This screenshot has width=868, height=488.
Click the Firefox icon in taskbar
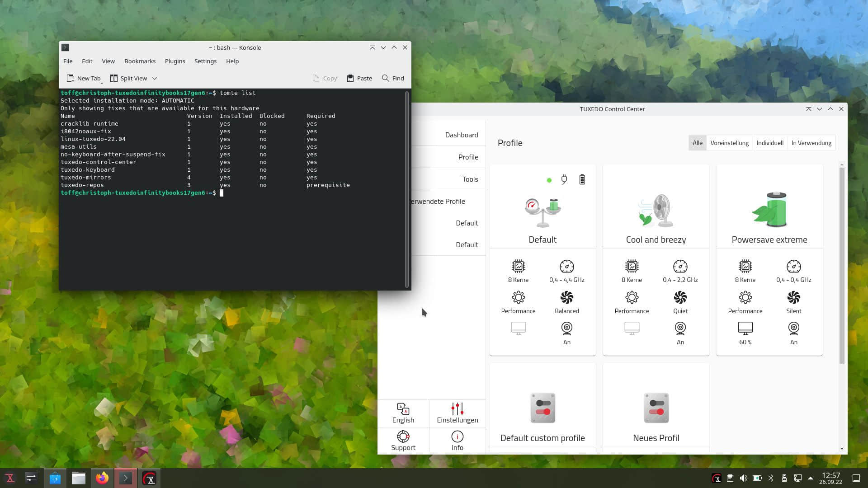tap(102, 478)
